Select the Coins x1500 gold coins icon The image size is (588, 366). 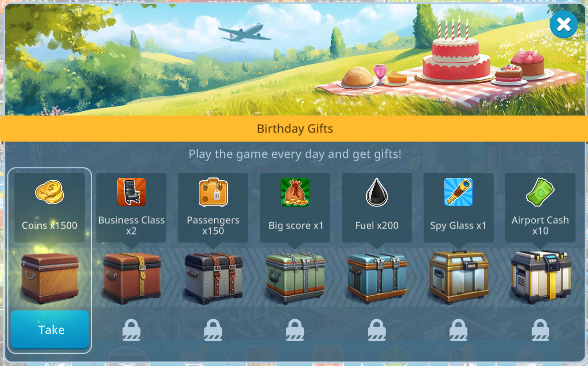(x=49, y=192)
